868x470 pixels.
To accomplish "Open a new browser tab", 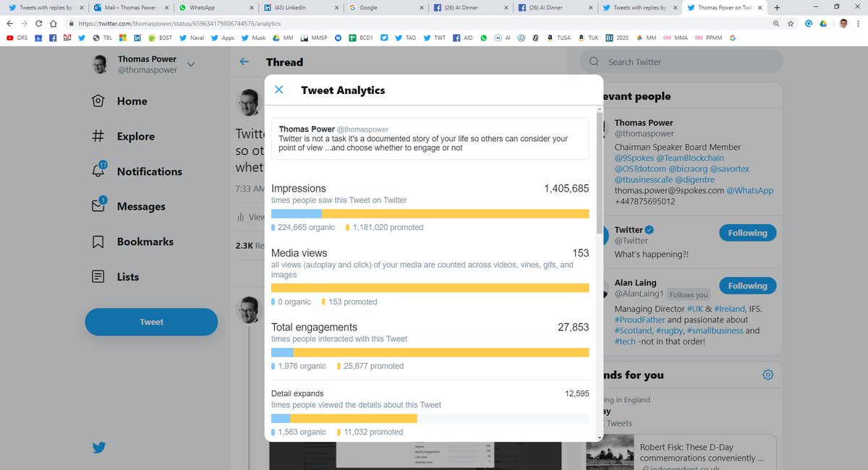I will tap(776, 7).
